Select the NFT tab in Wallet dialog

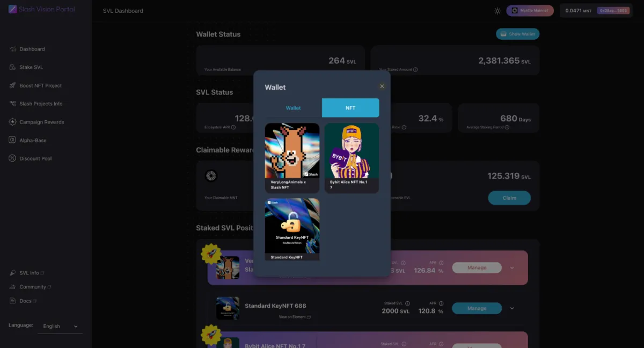click(350, 108)
